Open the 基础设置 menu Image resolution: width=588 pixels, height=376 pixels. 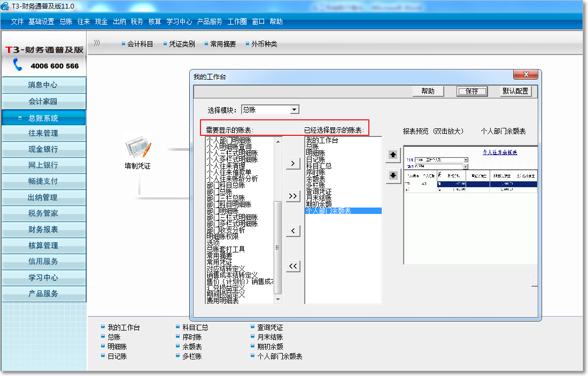[x=41, y=22]
